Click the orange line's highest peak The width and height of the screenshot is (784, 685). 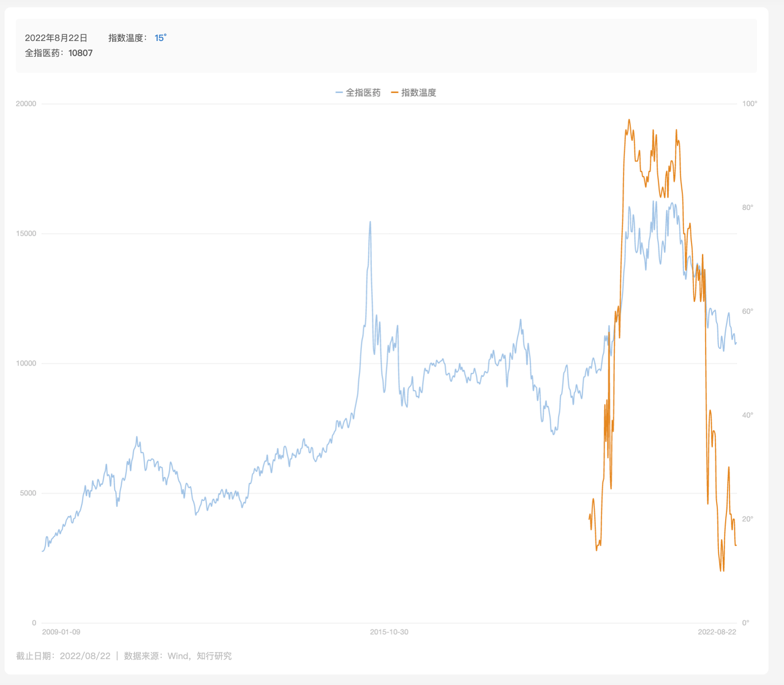[x=629, y=120]
